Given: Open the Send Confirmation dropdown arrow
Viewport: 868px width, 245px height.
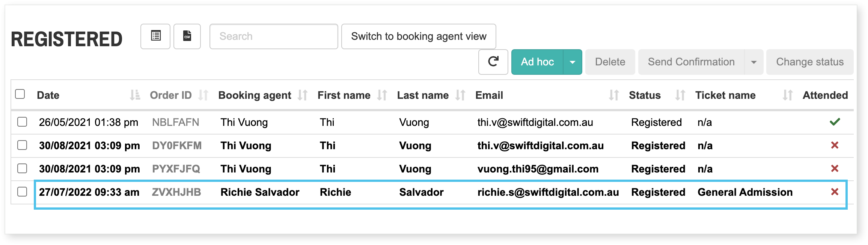Looking at the screenshot, I should pyautogui.click(x=753, y=62).
